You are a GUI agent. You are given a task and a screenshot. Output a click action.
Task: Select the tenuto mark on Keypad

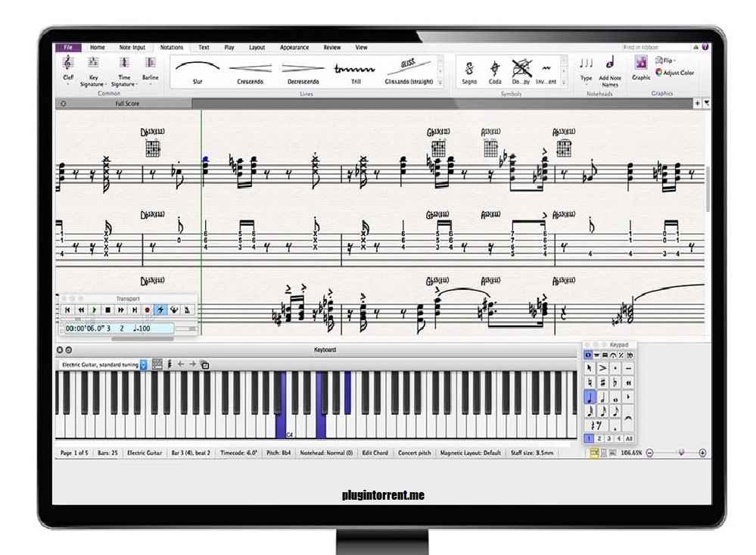628,368
